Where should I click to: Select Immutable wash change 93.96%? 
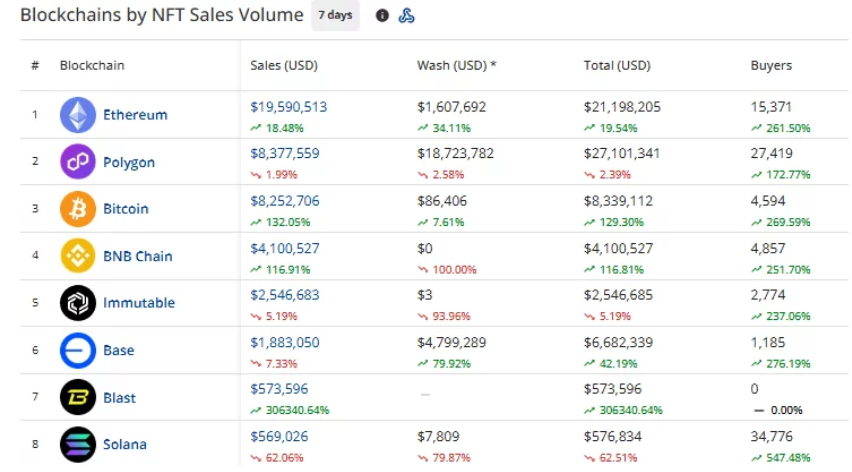[451, 316]
